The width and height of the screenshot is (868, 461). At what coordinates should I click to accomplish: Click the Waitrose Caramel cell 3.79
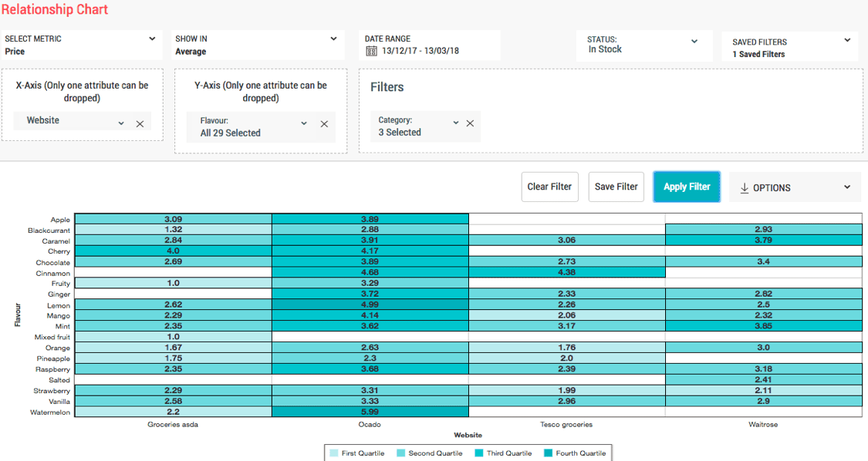click(763, 241)
